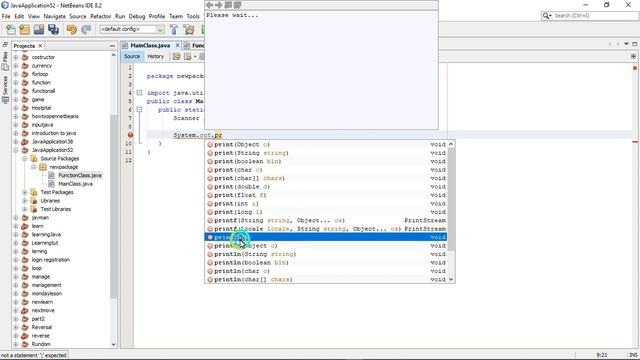Viewport: 640px width, 360px height.
Task: Select the login registration project
Action: click(51, 260)
